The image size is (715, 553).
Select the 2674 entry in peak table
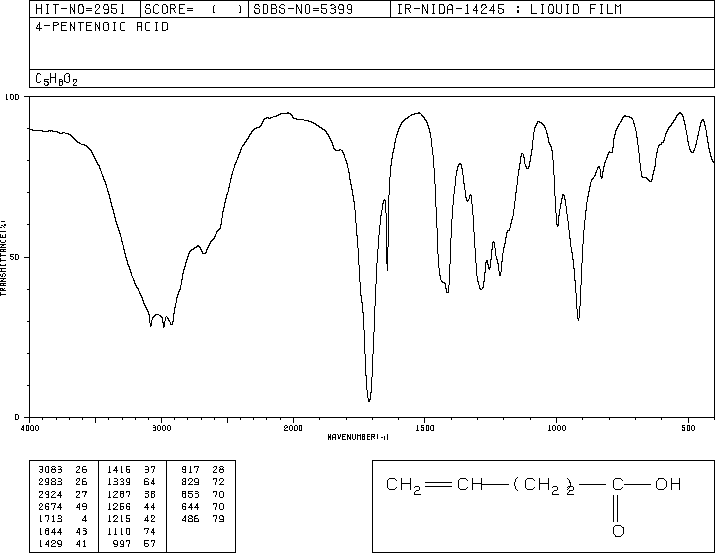coord(51,506)
